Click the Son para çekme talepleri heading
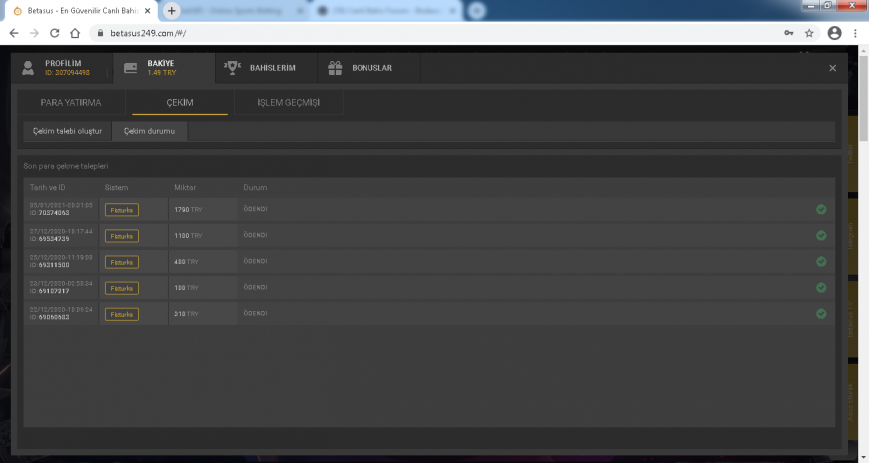 66,166
